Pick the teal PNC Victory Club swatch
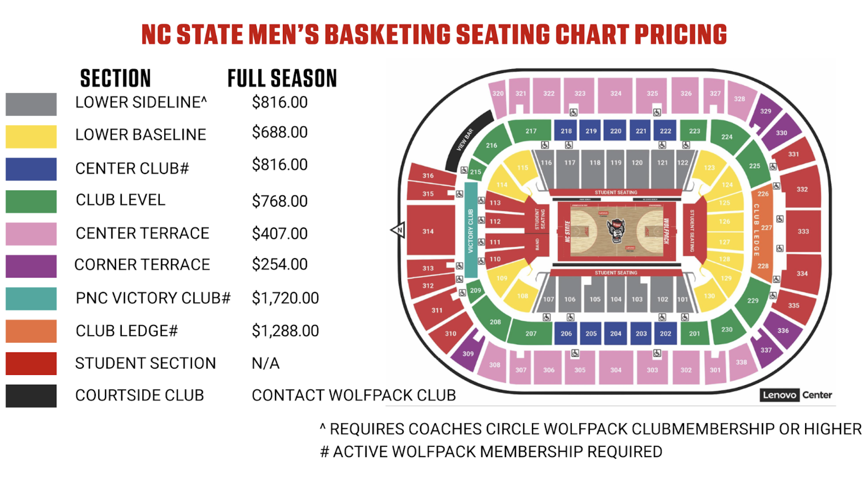This screenshot has height=478, width=868. [31, 299]
